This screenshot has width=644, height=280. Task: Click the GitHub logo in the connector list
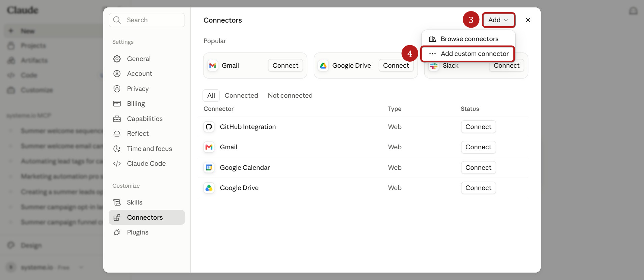tap(209, 127)
